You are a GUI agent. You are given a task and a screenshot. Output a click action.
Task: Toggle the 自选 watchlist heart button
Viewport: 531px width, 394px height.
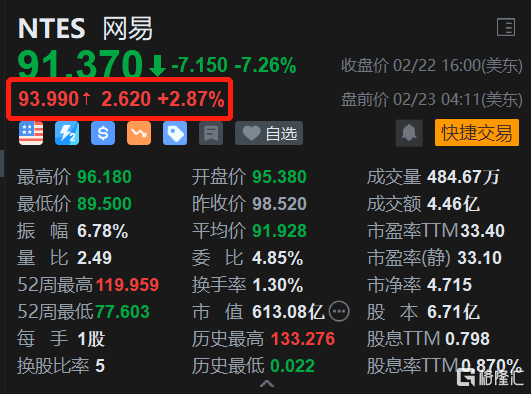pyautogui.click(x=269, y=133)
